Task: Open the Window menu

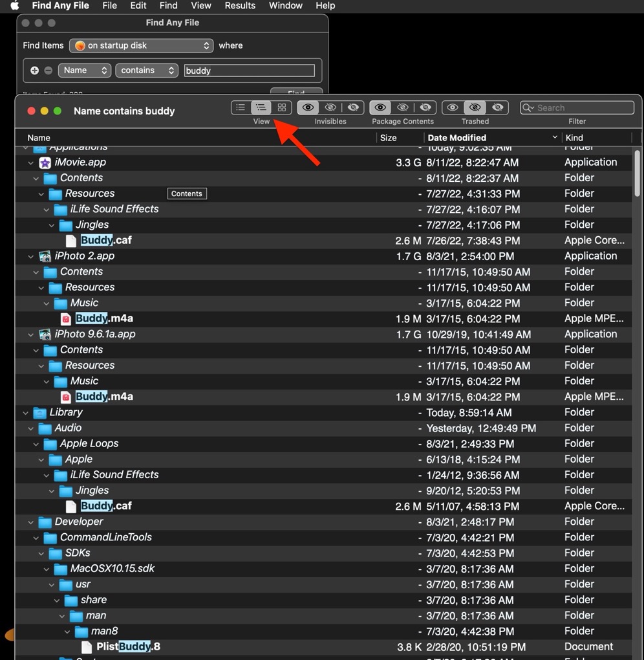Action: pyautogui.click(x=286, y=5)
